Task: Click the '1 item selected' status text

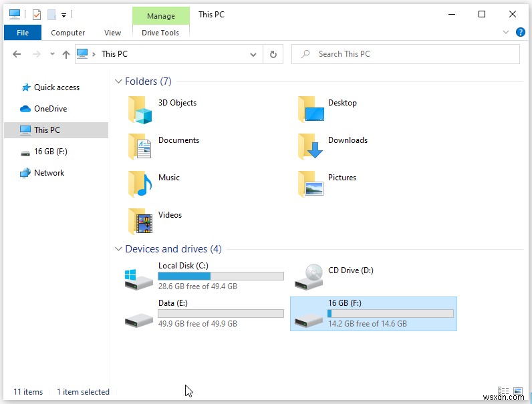Action: pyautogui.click(x=83, y=392)
